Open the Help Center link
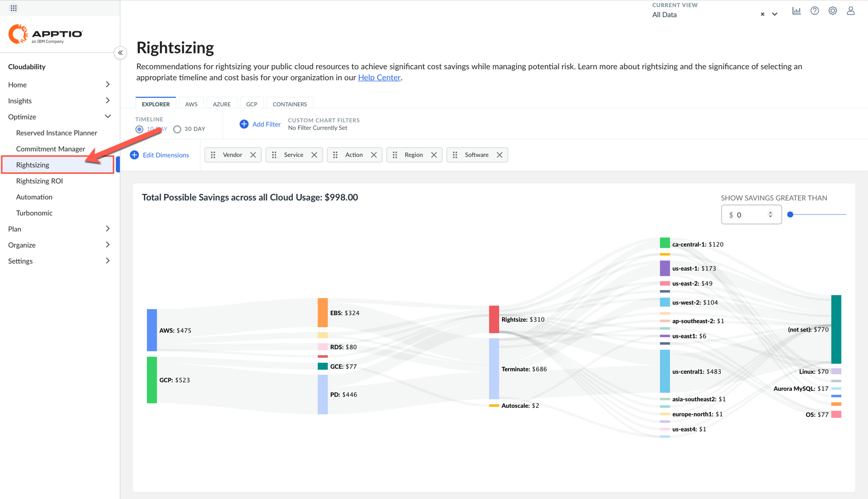Viewport: 868px width, 499px height. tap(379, 77)
